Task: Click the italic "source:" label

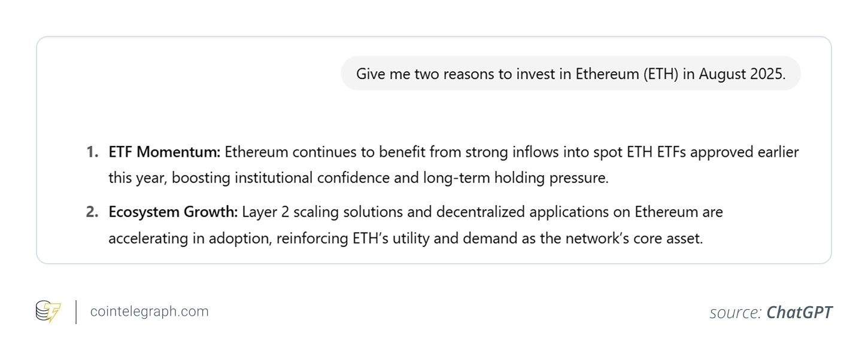Action: pos(736,312)
